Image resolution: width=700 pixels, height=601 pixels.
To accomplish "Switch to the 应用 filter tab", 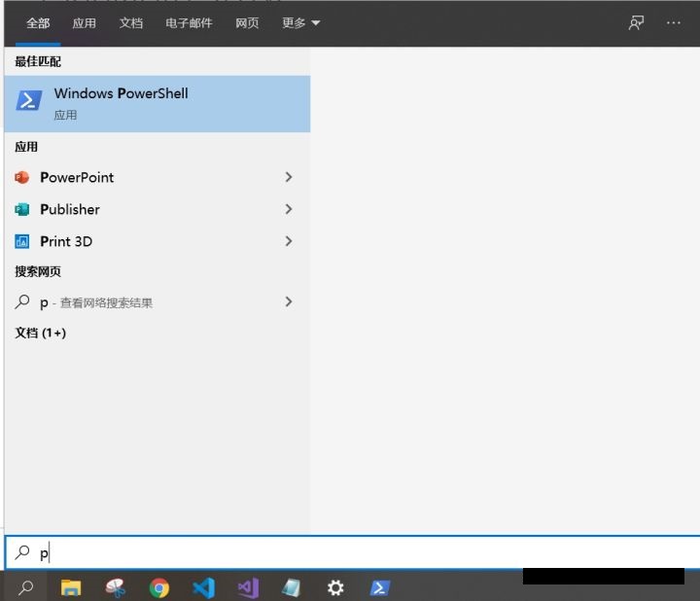I will [x=84, y=23].
